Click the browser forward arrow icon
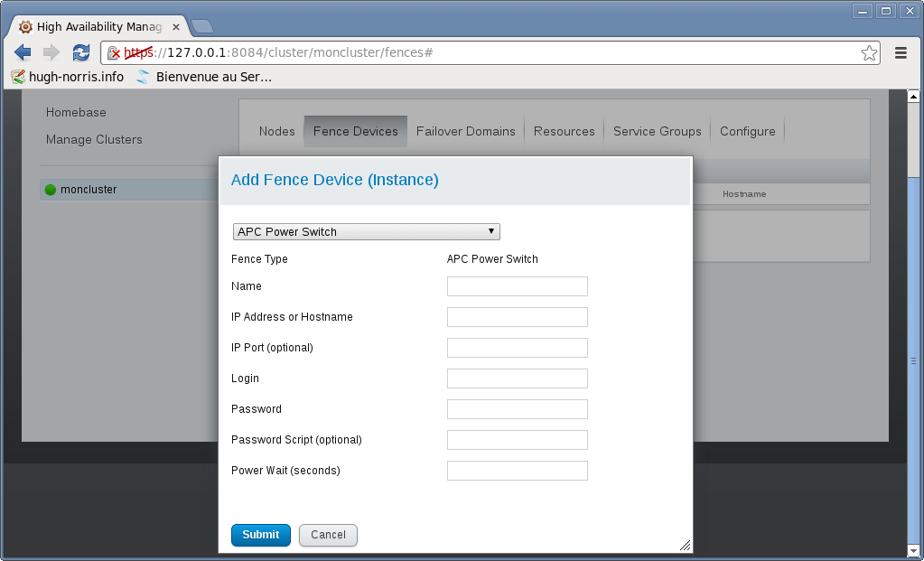 coord(51,52)
